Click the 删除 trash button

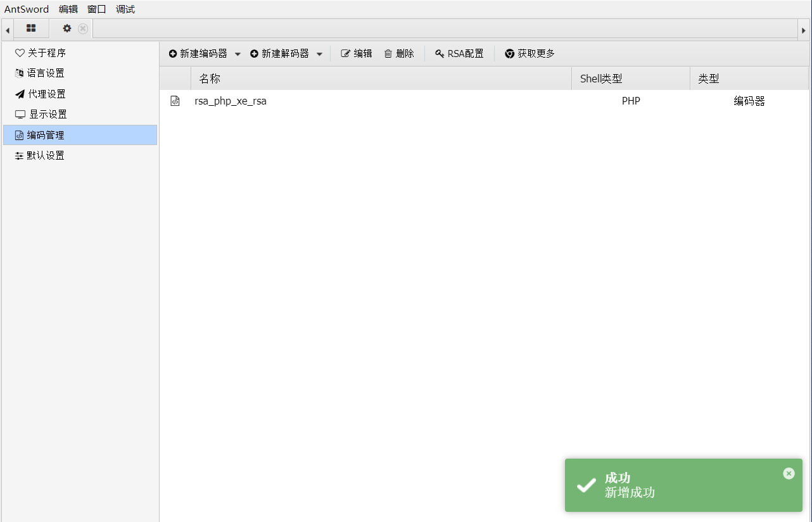[x=399, y=54]
